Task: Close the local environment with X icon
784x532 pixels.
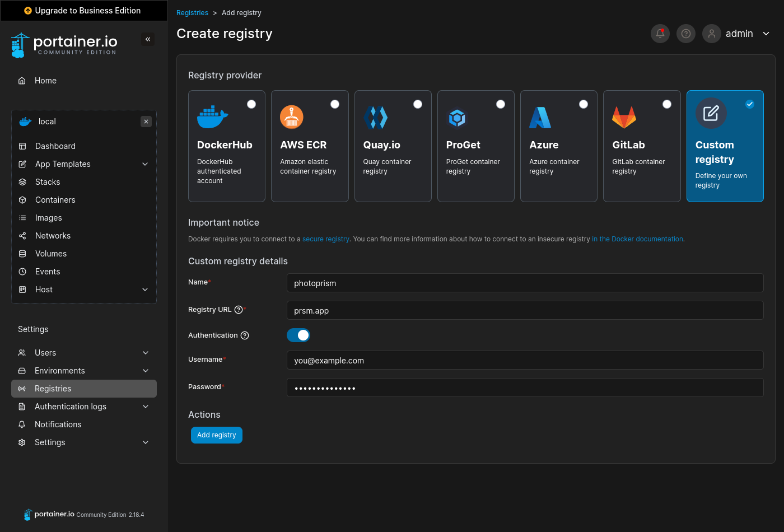Action: [x=146, y=122]
